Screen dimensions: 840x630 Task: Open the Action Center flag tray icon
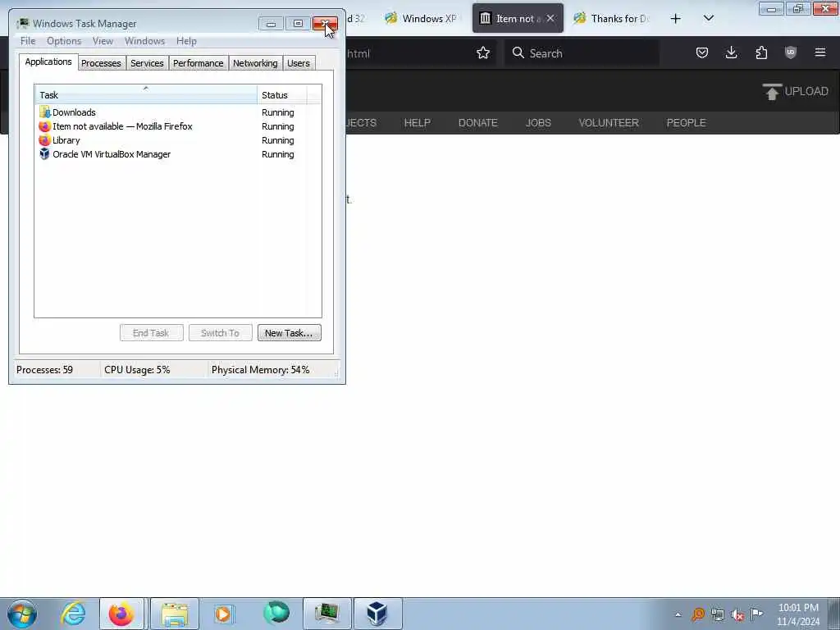756,614
